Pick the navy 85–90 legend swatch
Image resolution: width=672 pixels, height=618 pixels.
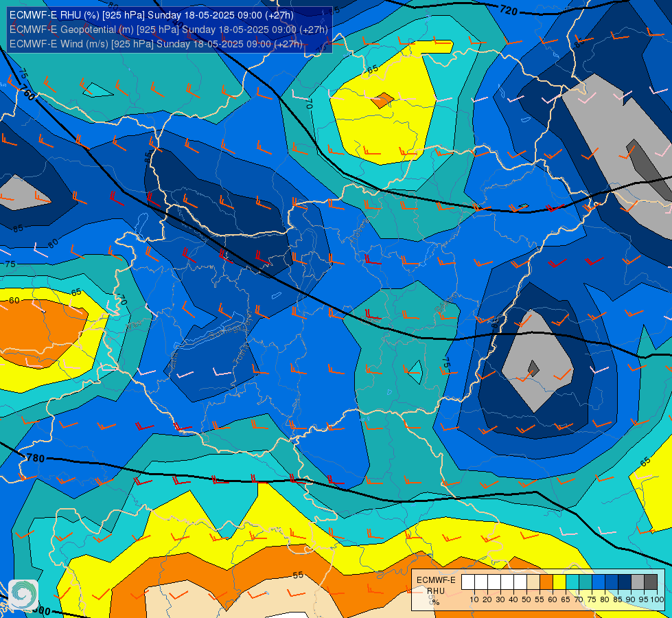pos(625,582)
